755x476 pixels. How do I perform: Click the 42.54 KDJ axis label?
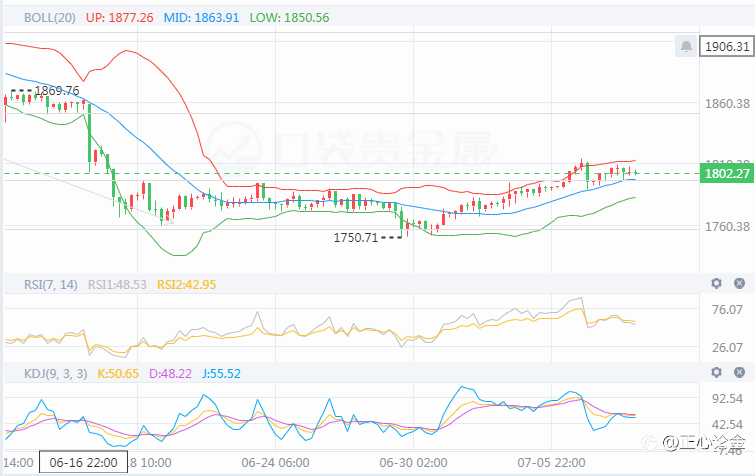[x=727, y=425]
